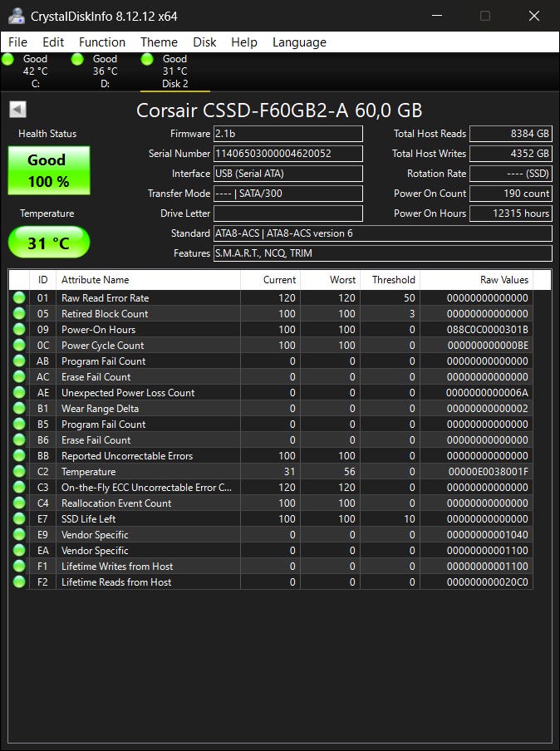The image size is (560, 751).
Task: Click the Serial Number field
Action: (288, 154)
